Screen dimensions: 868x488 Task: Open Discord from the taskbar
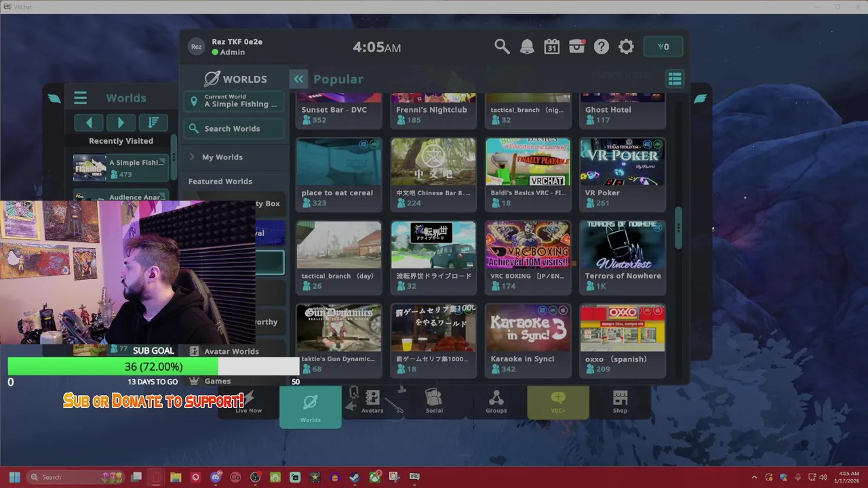click(216, 477)
